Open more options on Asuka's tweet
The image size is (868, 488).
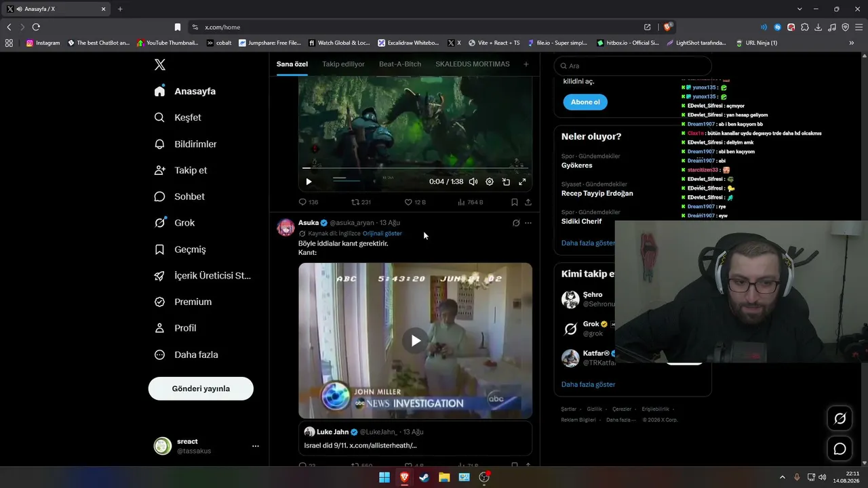528,222
